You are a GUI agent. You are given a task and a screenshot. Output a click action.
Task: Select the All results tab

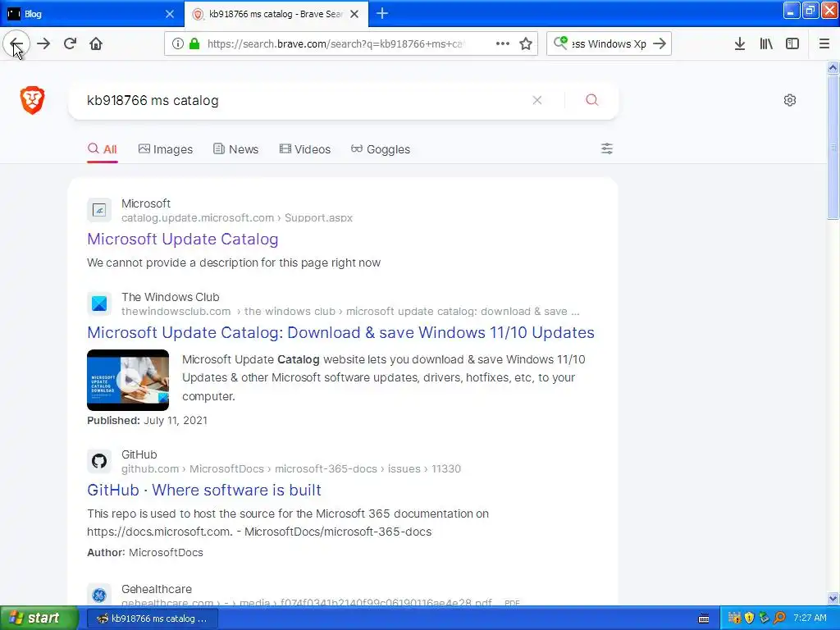103,149
